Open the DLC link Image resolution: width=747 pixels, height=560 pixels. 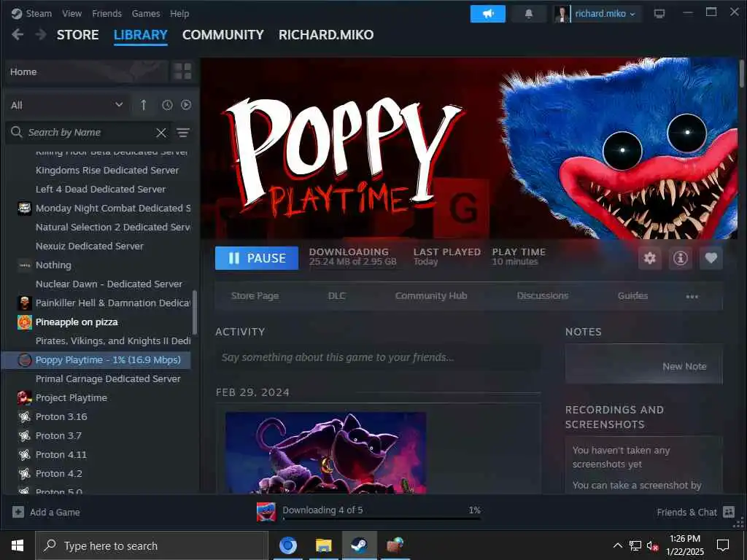point(336,296)
